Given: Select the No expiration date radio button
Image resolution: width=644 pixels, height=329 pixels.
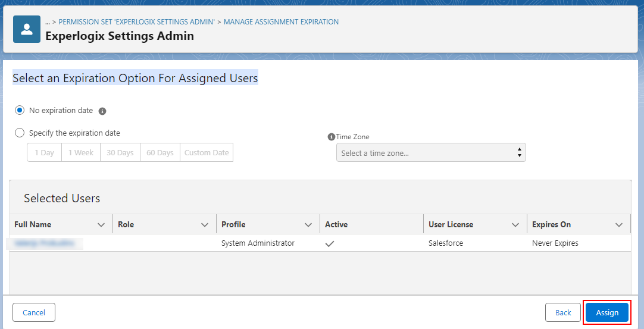Looking at the screenshot, I should [x=19, y=111].
